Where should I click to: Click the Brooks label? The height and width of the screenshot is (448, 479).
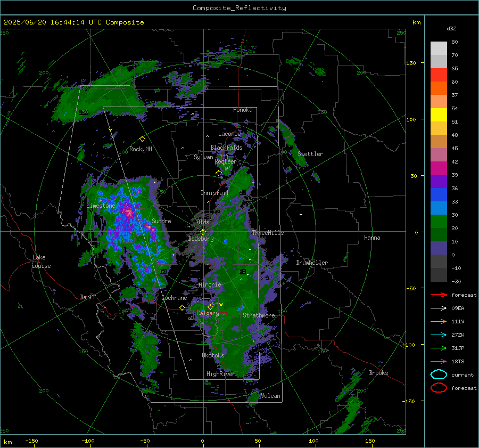[378, 373]
